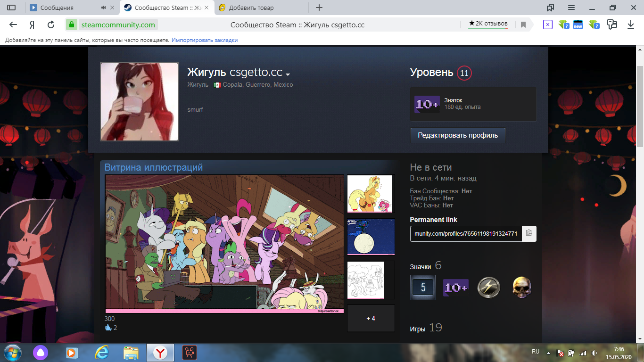Open the purple X extension icon
644x362 pixels.
pos(547,25)
